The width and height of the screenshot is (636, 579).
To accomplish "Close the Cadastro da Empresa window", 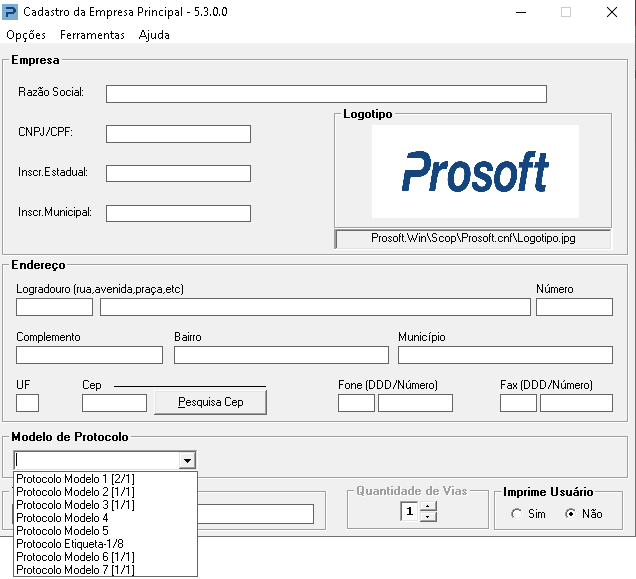I will pos(612,12).
